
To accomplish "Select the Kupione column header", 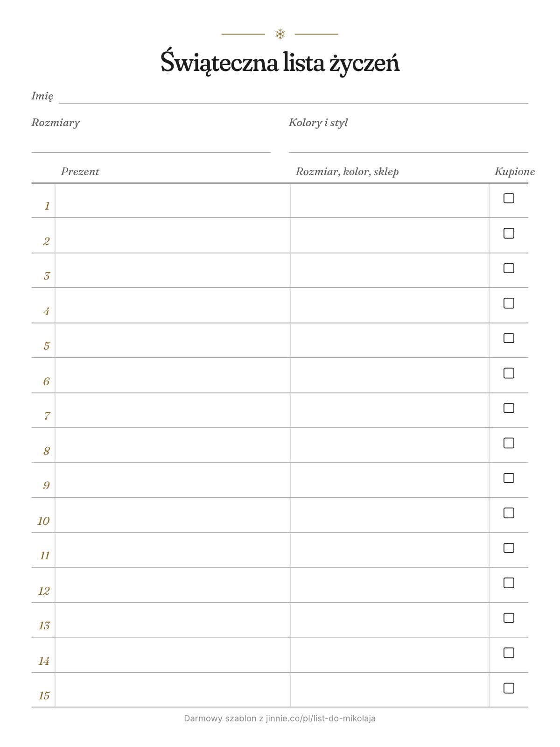I will click(515, 172).
